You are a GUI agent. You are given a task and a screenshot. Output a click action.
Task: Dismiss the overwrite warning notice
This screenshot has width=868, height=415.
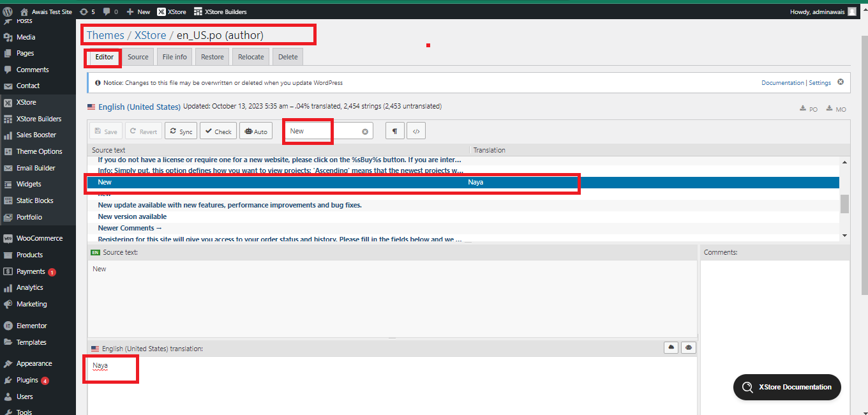point(841,82)
